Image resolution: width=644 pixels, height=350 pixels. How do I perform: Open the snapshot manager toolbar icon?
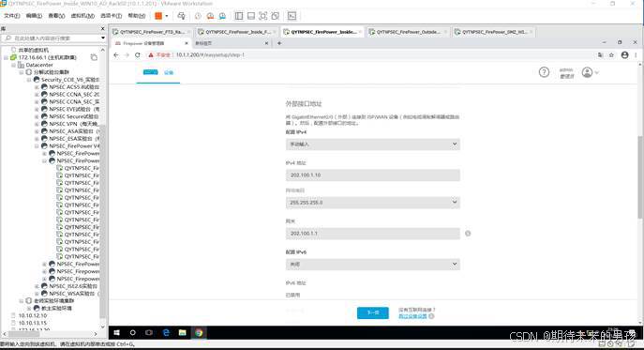pyautogui.click(x=222, y=16)
